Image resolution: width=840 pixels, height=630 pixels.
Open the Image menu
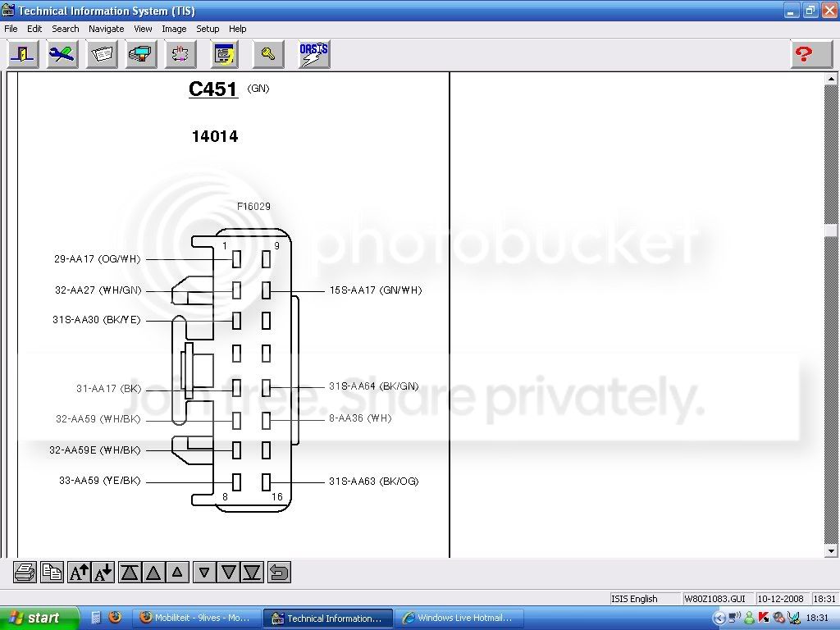[174, 29]
